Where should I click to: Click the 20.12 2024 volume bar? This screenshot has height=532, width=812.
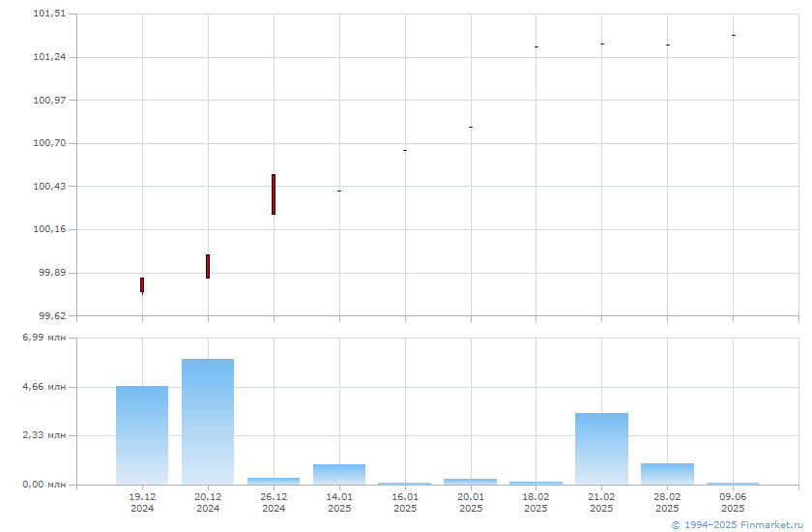[208, 422]
